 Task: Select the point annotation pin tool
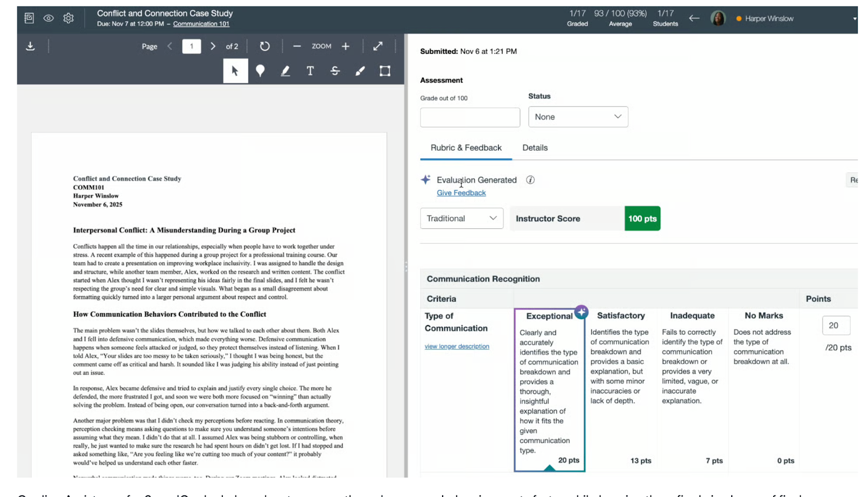tap(260, 71)
